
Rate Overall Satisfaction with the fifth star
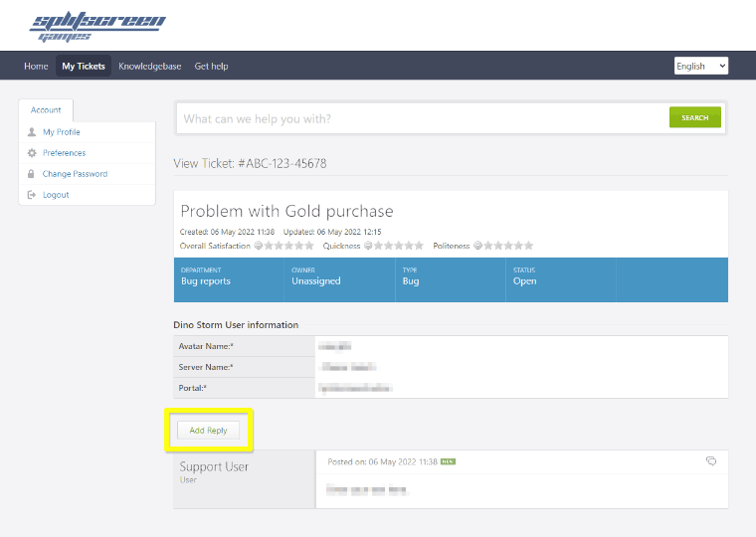tap(309, 246)
